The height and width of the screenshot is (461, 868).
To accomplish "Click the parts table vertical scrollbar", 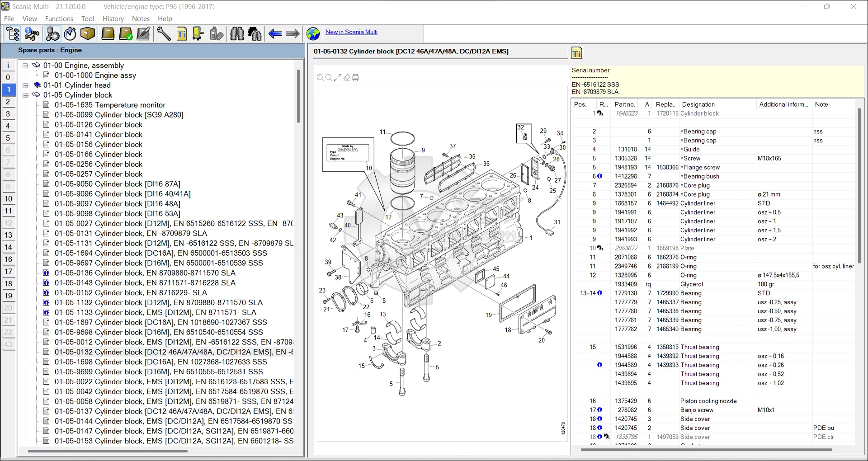I will click(859, 186).
